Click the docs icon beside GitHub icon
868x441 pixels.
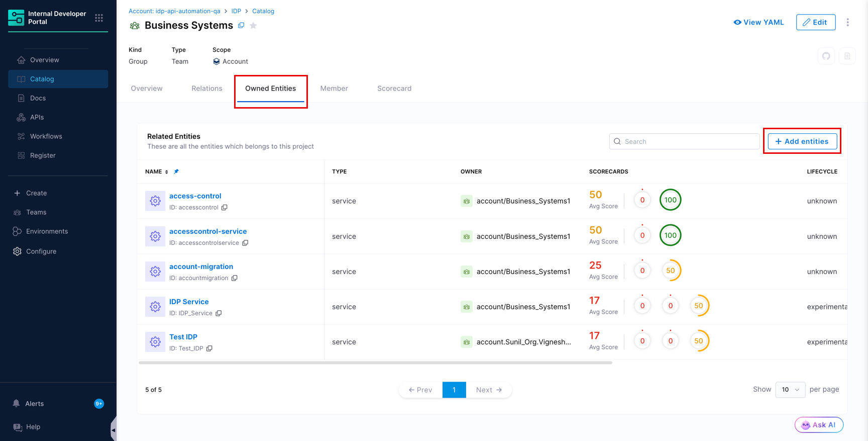847,56
